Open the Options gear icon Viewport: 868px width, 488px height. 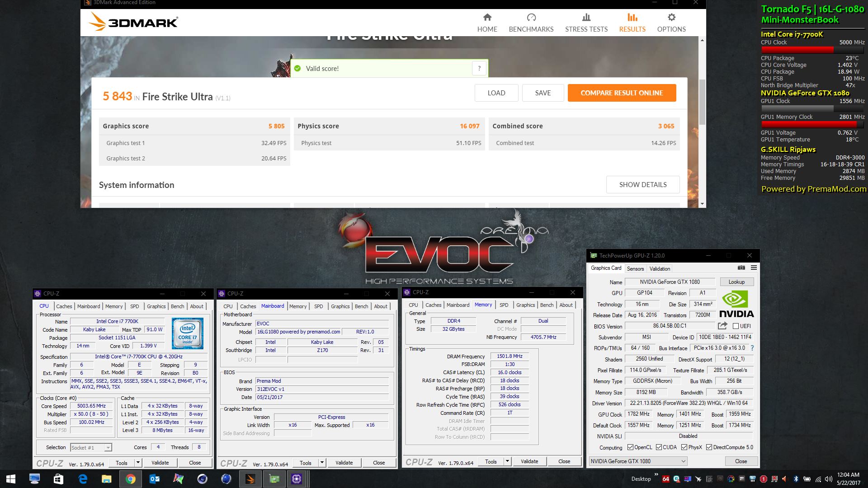click(x=671, y=18)
